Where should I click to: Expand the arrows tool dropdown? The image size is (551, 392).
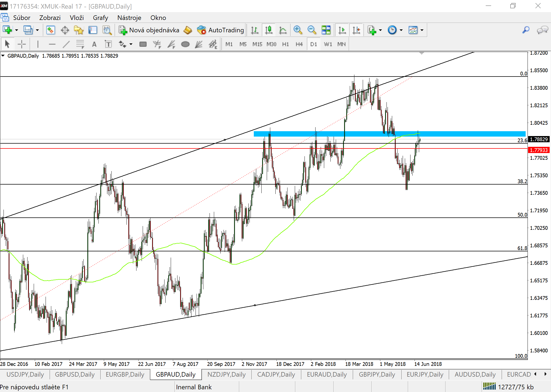tap(131, 44)
